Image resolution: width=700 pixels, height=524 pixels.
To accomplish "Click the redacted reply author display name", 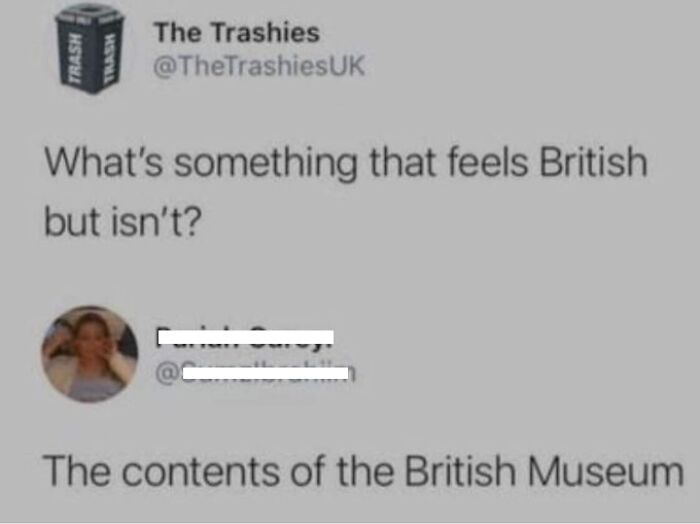I will tap(245, 337).
